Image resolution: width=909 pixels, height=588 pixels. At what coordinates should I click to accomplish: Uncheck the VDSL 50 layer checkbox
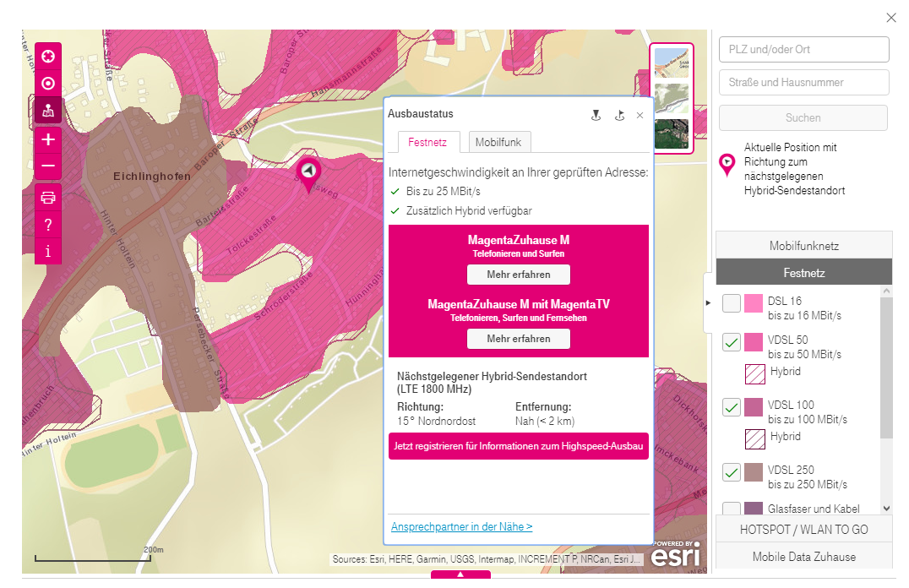[732, 342]
